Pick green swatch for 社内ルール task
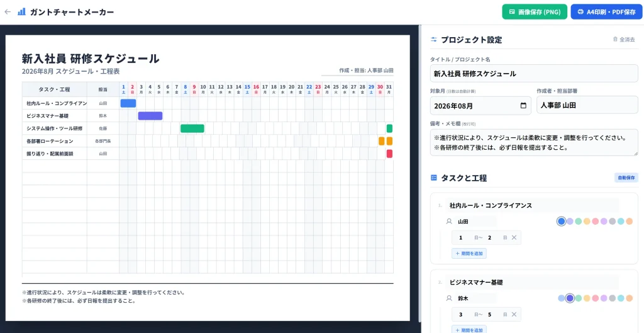 [x=579, y=221]
